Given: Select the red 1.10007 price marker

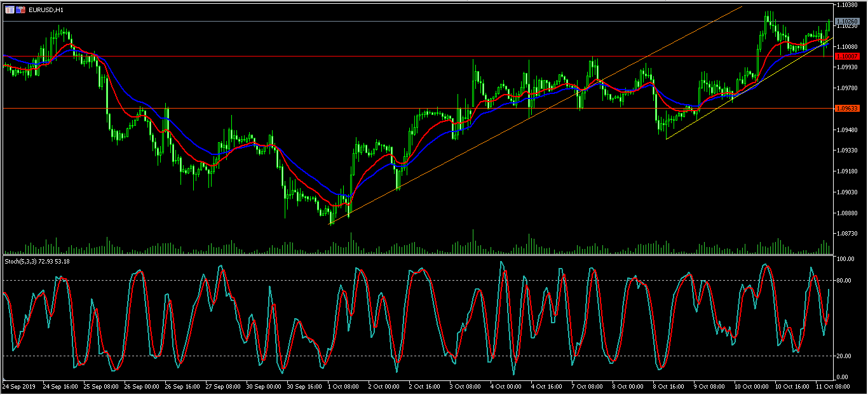Looking at the screenshot, I should (x=848, y=56).
